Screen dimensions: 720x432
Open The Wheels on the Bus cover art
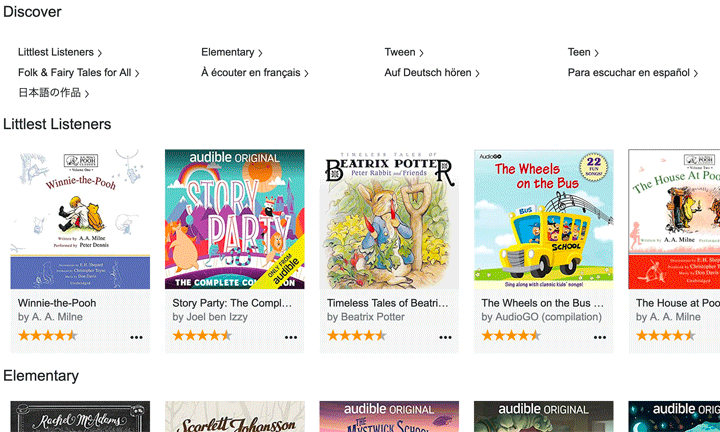[x=544, y=219]
